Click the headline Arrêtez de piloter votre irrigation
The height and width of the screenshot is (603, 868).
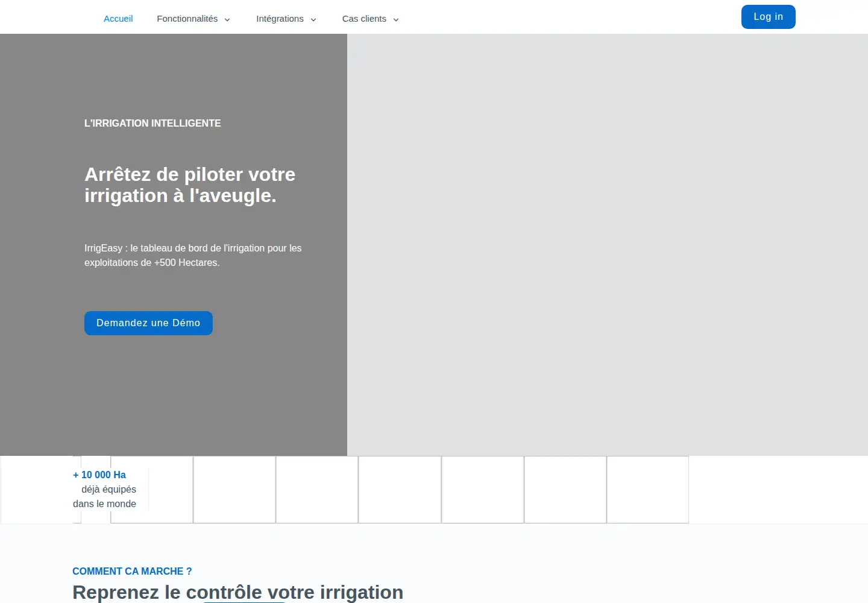click(x=190, y=185)
